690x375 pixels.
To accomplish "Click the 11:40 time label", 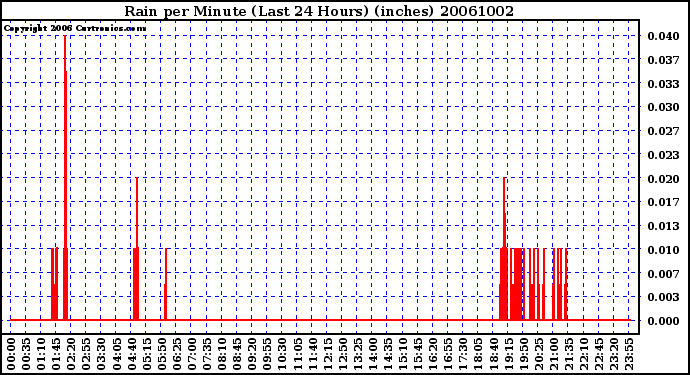I will (312, 354).
